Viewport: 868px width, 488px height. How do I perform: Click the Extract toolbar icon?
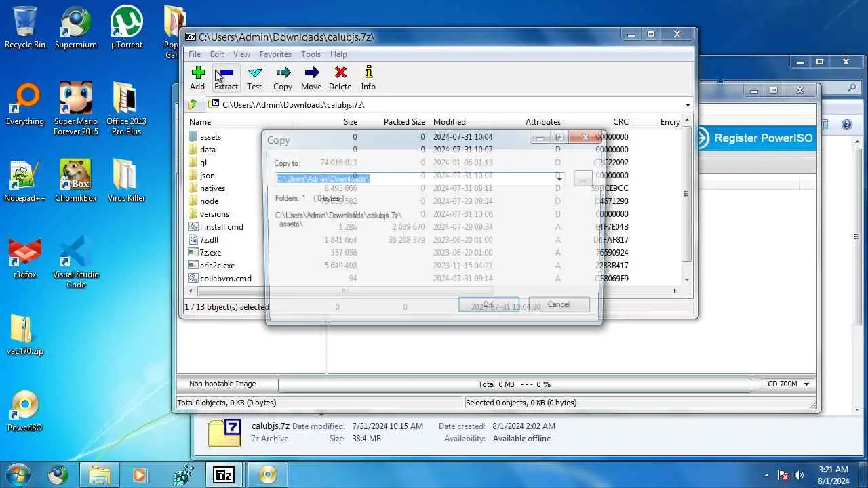[x=226, y=78]
